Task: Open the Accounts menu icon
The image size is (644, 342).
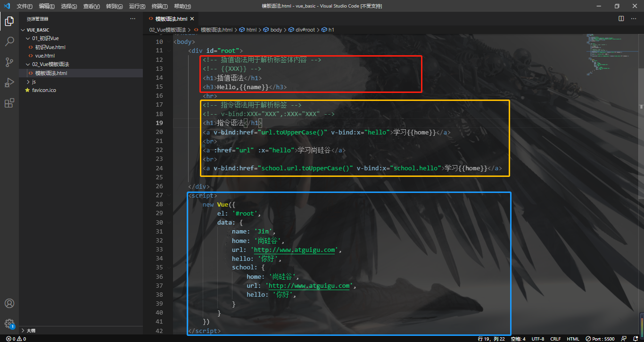Action: (x=9, y=303)
